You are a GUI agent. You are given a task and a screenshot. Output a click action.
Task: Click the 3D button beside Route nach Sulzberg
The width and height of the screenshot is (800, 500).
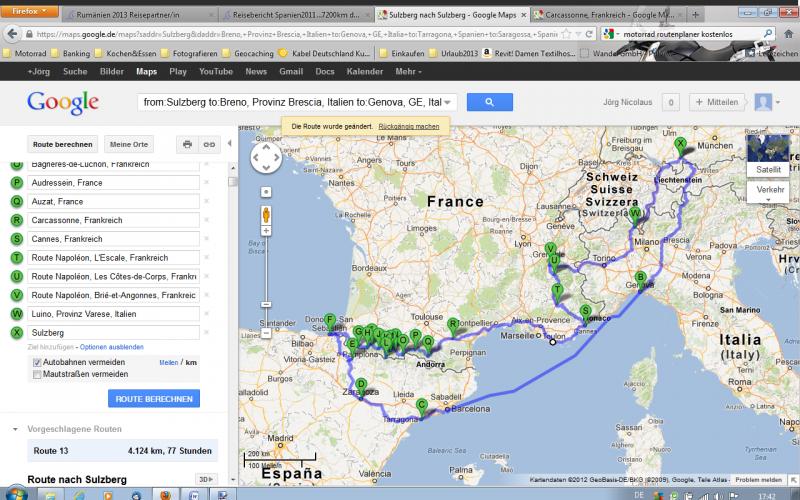click(206, 479)
